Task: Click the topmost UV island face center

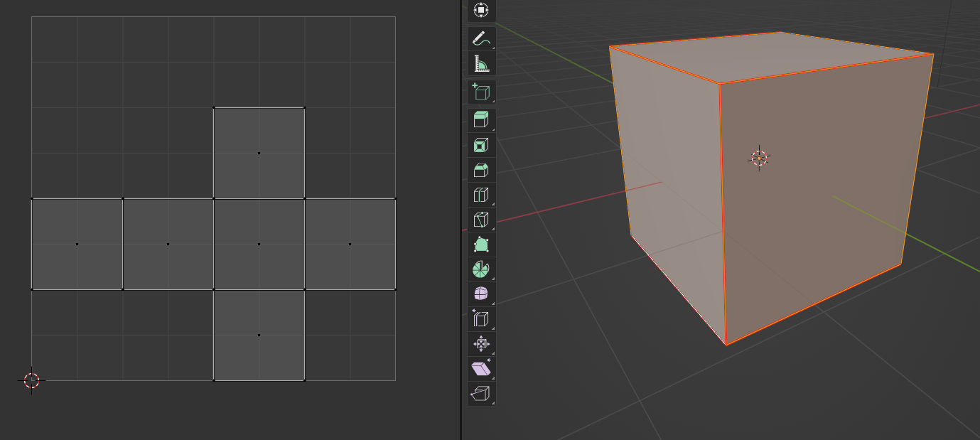Action: point(259,153)
